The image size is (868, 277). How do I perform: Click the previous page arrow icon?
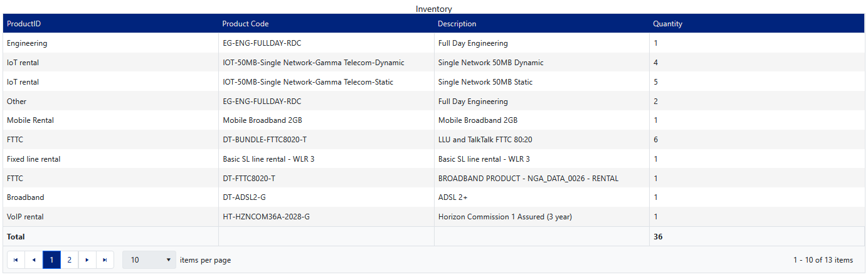pyautogui.click(x=33, y=260)
